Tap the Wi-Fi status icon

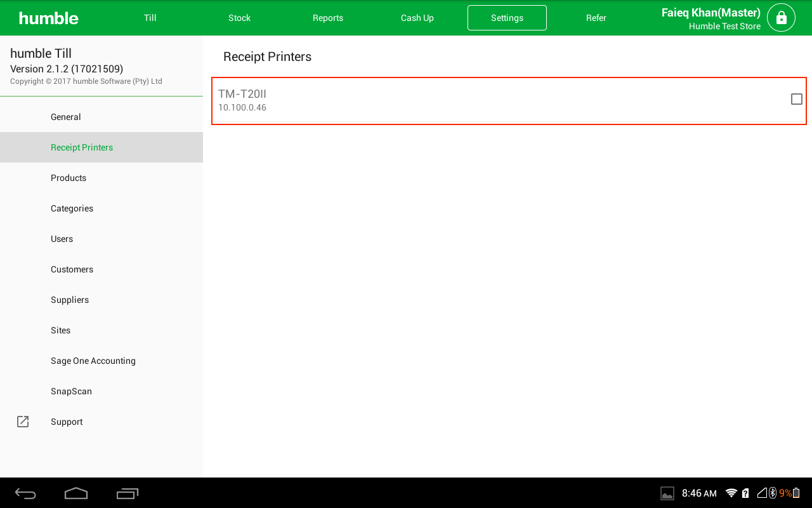[x=731, y=493]
